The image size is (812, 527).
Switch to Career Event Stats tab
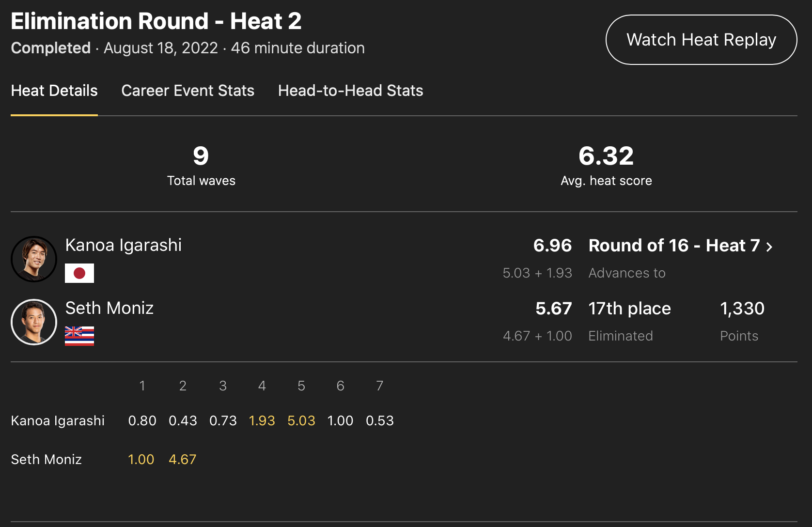tap(187, 91)
